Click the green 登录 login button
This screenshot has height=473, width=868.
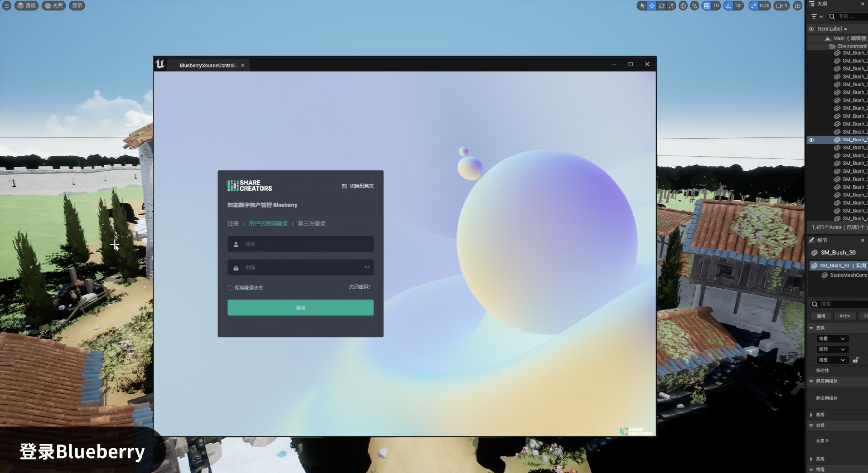tap(301, 308)
